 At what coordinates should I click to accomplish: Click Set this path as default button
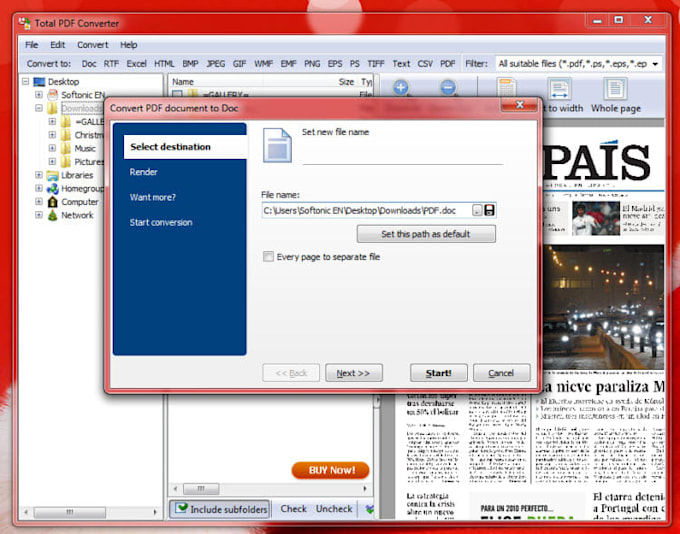coord(426,234)
